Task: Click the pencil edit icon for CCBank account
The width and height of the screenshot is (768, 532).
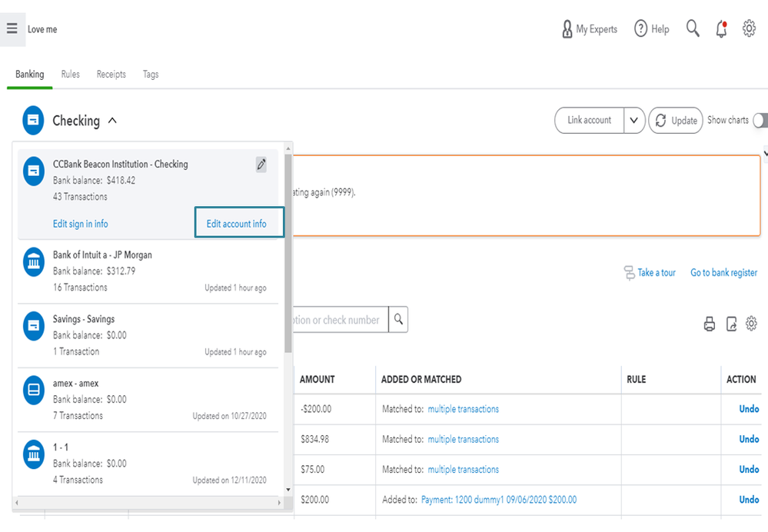Action: click(261, 164)
